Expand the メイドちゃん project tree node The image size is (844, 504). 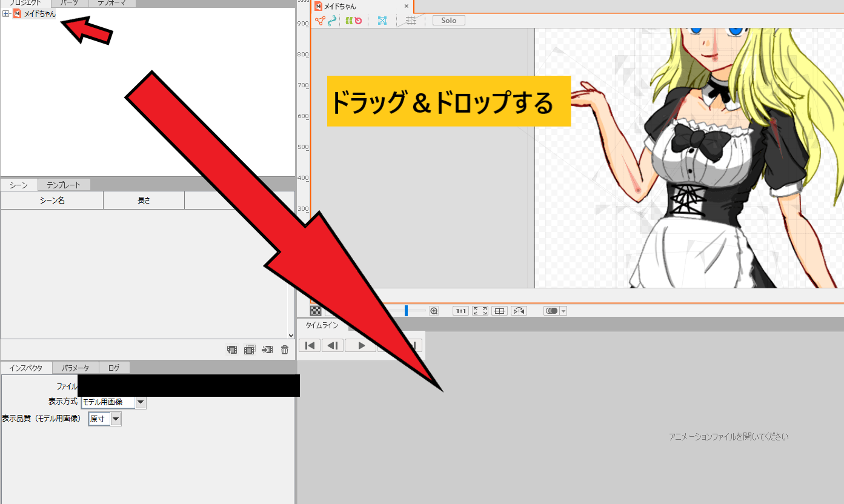(5, 13)
